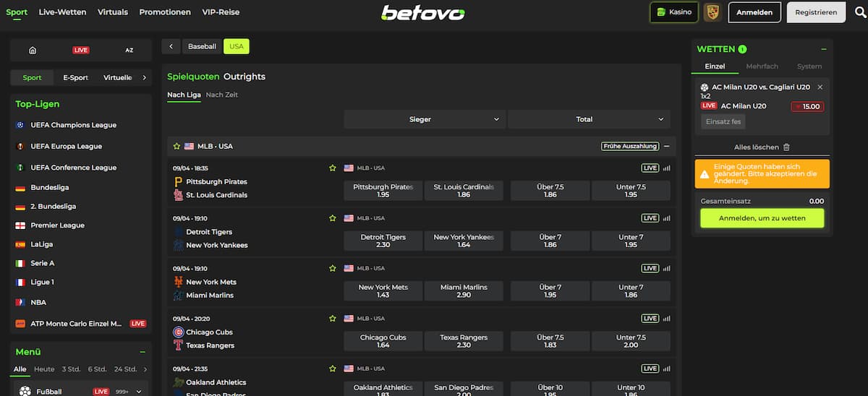Open the LIVE badge in sidebar top row
The height and width of the screenshot is (396, 868).
tap(81, 50)
